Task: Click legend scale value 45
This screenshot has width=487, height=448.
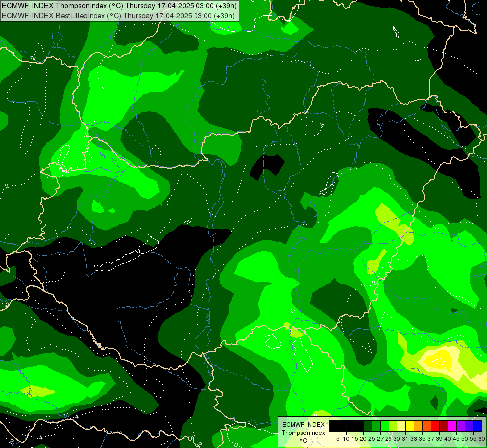Action: click(x=456, y=439)
